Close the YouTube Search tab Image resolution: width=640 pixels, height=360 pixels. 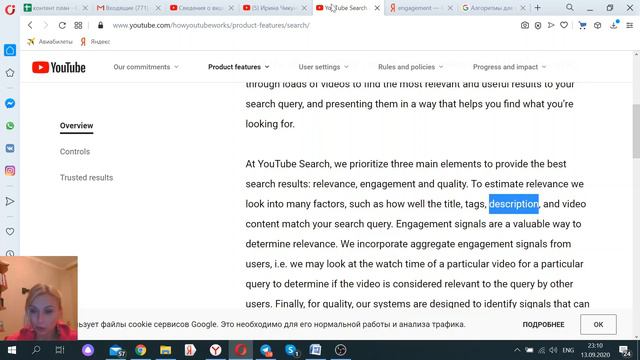(x=377, y=8)
